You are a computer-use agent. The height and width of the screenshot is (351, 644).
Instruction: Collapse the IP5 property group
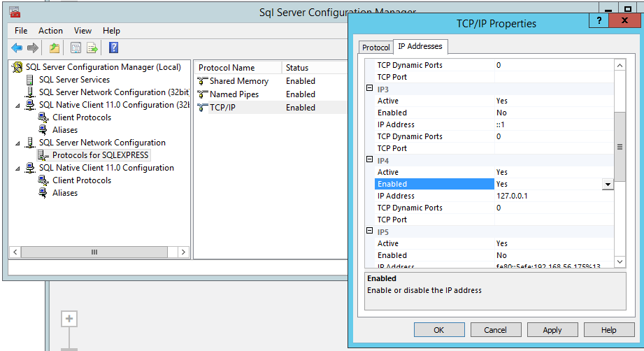pyautogui.click(x=370, y=231)
